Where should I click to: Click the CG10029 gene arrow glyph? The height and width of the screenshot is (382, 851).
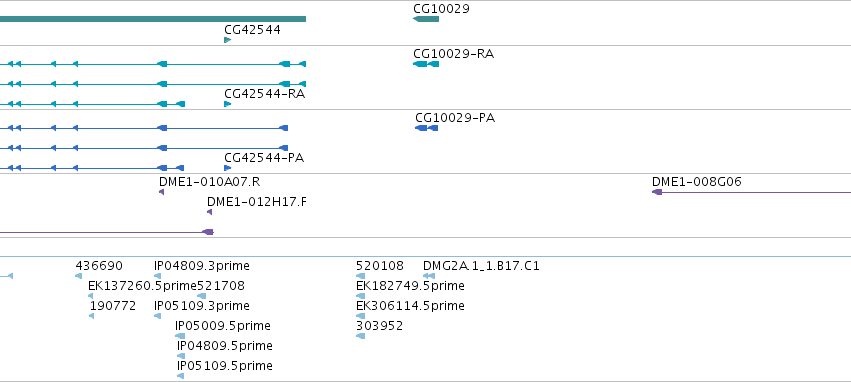click(x=426, y=20)
